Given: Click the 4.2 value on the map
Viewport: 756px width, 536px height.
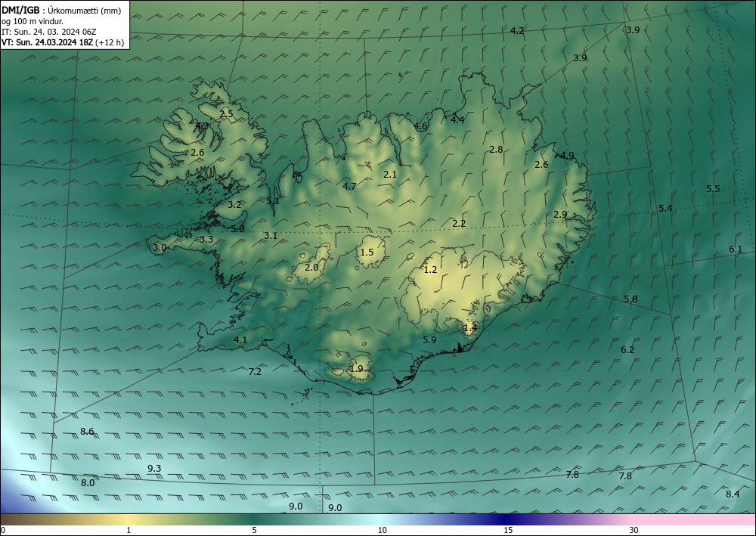Looking at the screenshot, I should (x=517, y=31).
